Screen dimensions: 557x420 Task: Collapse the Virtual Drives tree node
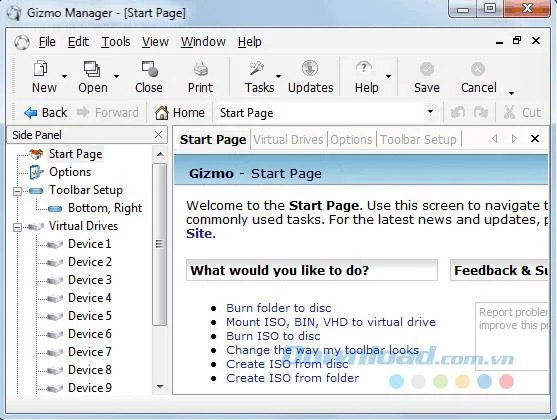point(17,227)
